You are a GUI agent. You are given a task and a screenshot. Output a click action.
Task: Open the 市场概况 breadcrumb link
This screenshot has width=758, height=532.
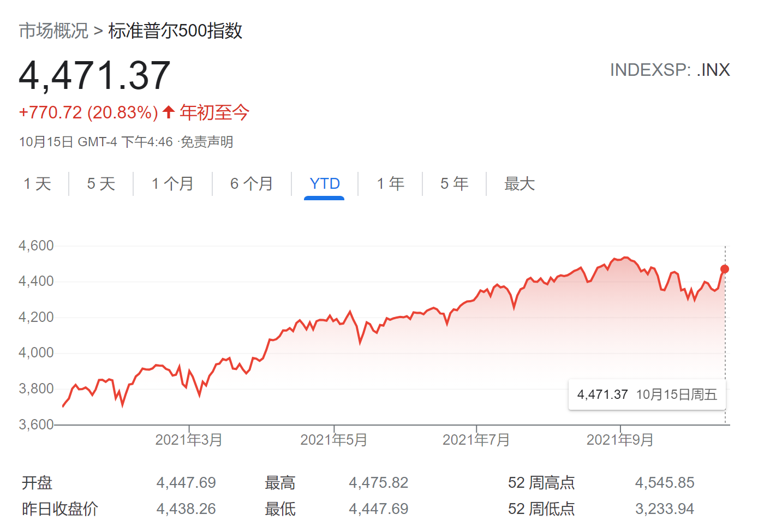(53, 31)
